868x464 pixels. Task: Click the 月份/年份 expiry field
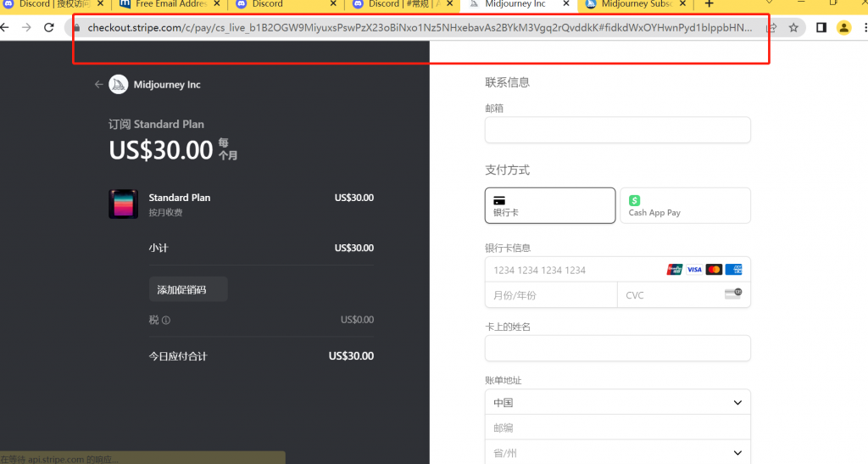point(551,295)
